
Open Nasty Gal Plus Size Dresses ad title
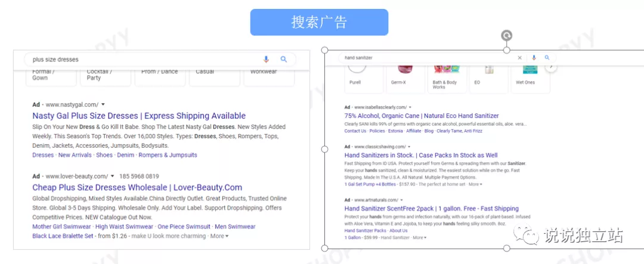139,116
